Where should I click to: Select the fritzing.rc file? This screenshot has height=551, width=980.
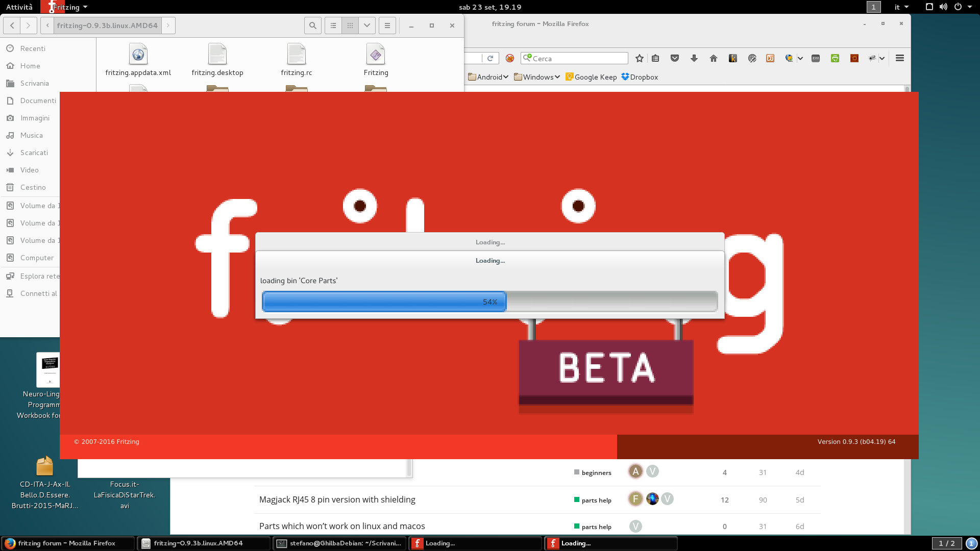coord(297,60)
